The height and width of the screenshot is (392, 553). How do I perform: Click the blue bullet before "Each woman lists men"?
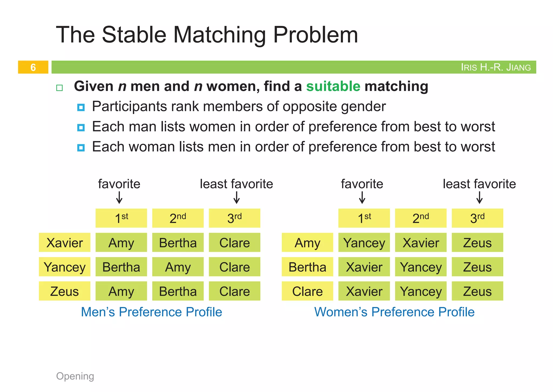(81, 148)
